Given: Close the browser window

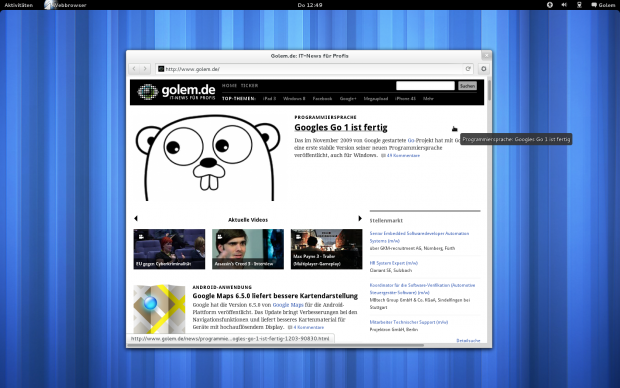Looking at the screenshot, I should point(486,55).
